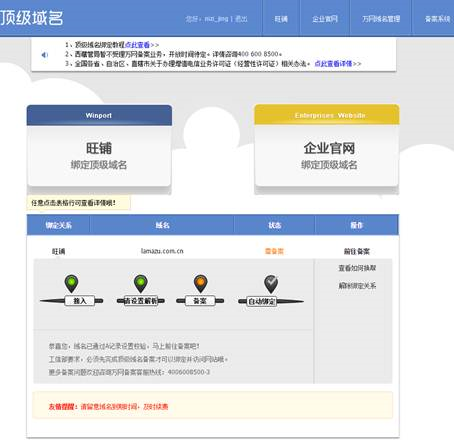Click the 备案 step label

pyautogui.click(x=200, y=301)
